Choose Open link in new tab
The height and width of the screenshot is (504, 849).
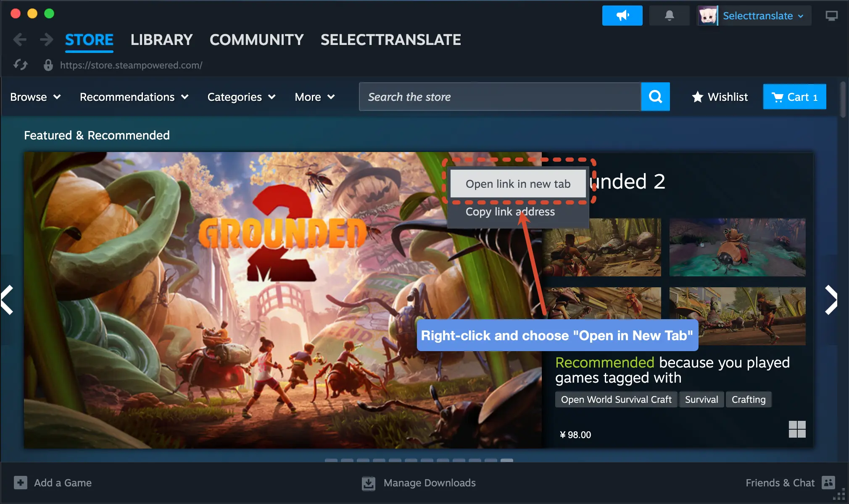[x=518, y=184]
